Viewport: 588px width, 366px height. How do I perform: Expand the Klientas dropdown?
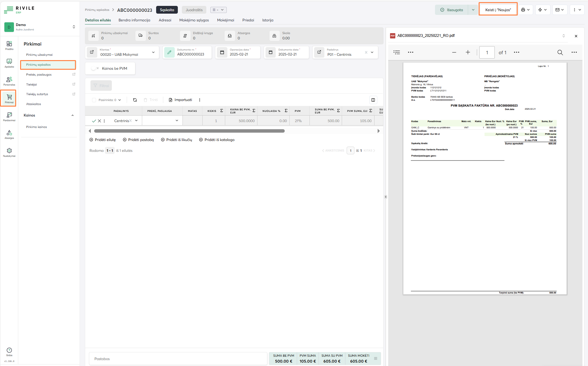153,52
